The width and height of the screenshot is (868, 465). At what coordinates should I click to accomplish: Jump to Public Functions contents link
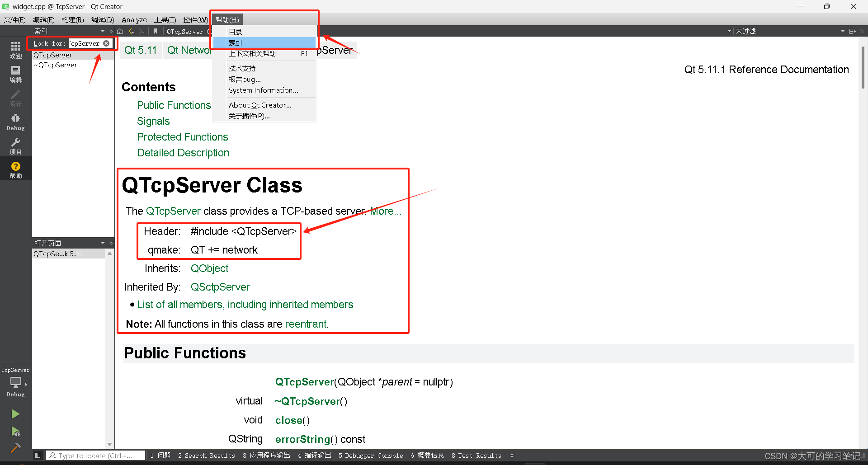[174, 105]
